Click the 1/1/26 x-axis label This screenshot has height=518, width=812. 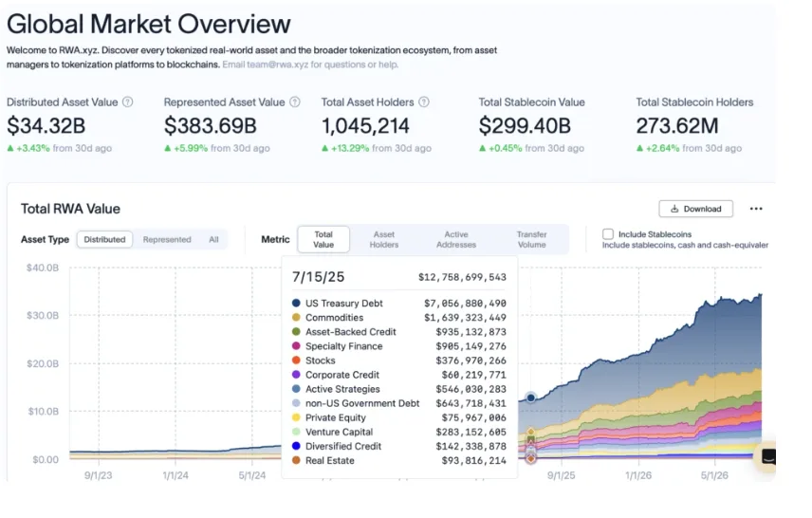[638, 475]
